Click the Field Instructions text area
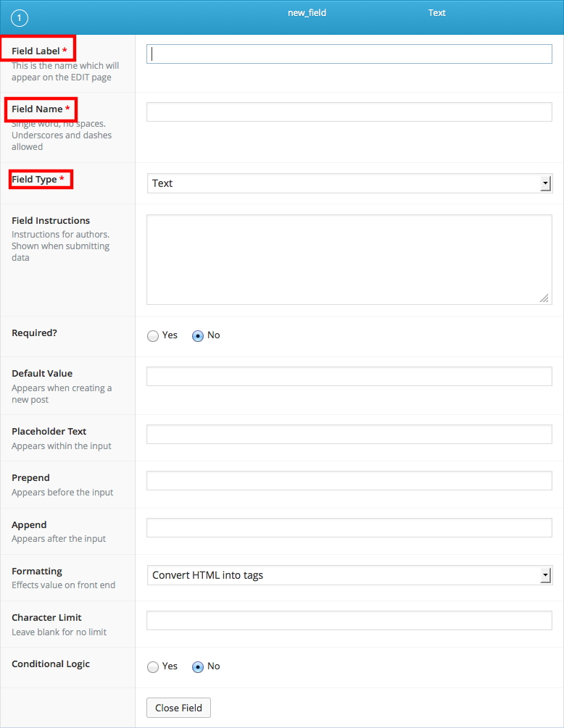 coord(349,259)
